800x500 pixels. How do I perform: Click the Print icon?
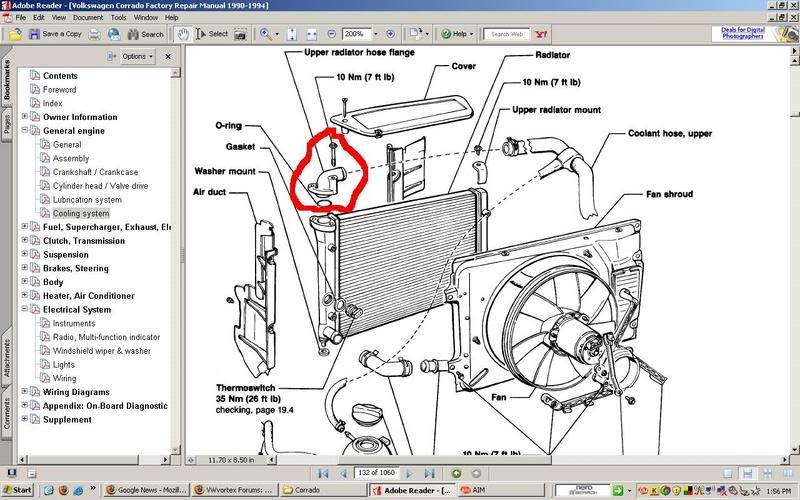click(94, 34)
